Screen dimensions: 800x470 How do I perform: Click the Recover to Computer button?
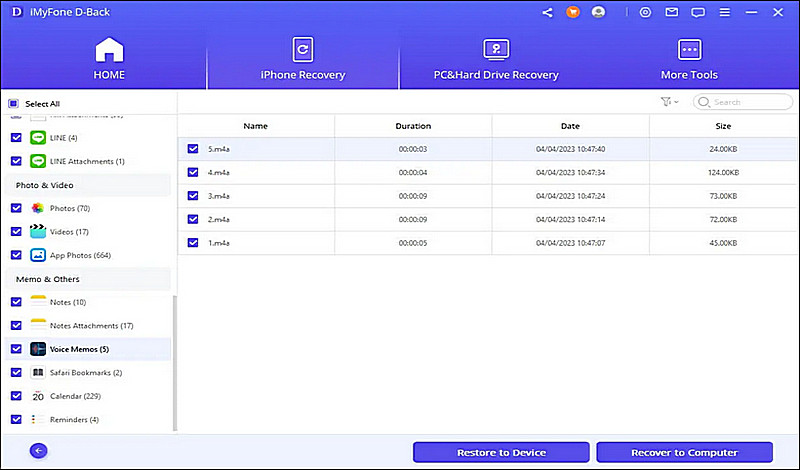[683, 452]
